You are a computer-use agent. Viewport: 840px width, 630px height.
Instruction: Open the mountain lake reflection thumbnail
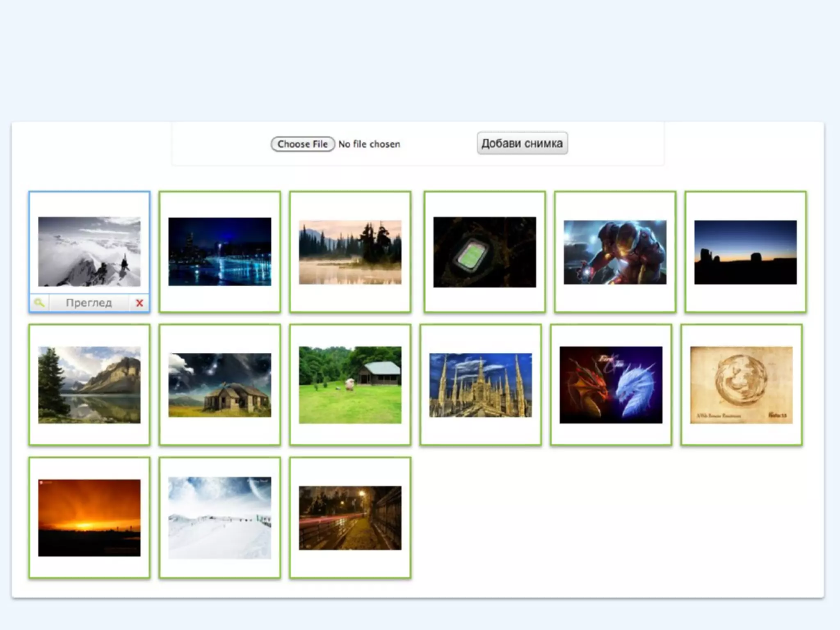(89, 385)
